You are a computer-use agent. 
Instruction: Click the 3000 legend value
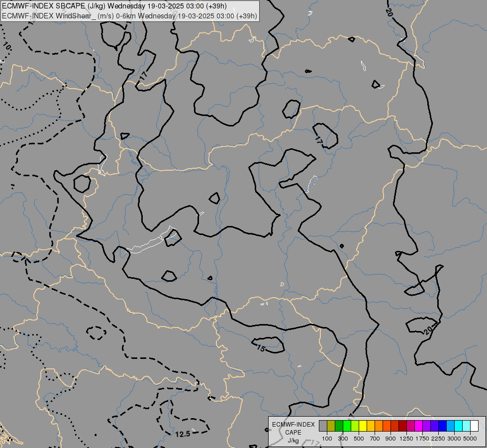(454, 439)
